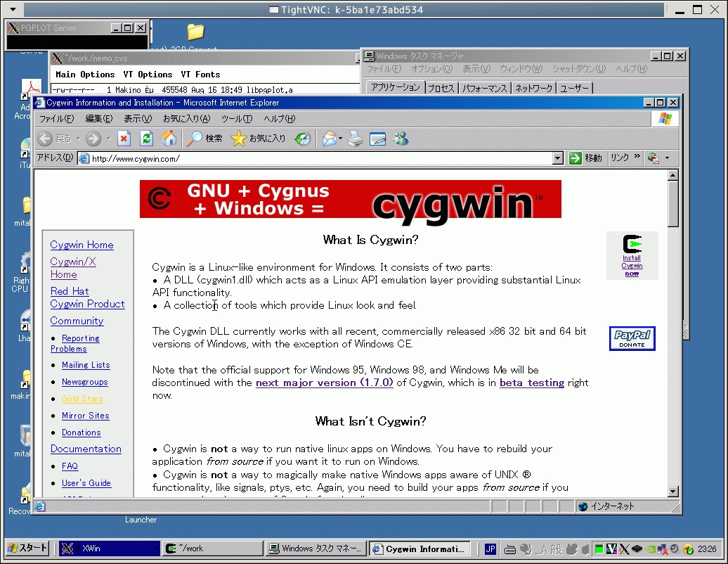Click the Print icon in toolbar

click(x=356, y=139)
